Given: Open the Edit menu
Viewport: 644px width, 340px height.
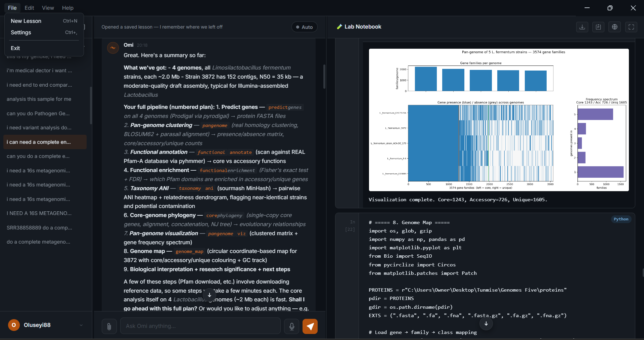Looking at the screenshot, I should pyautogui.click(x=29, y=8).
